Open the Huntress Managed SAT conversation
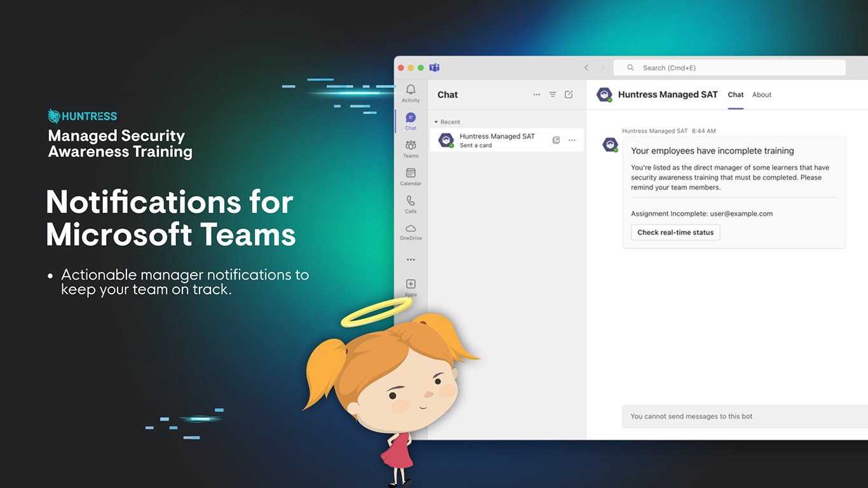Viewport: 868px width, 488px height. 506,140
